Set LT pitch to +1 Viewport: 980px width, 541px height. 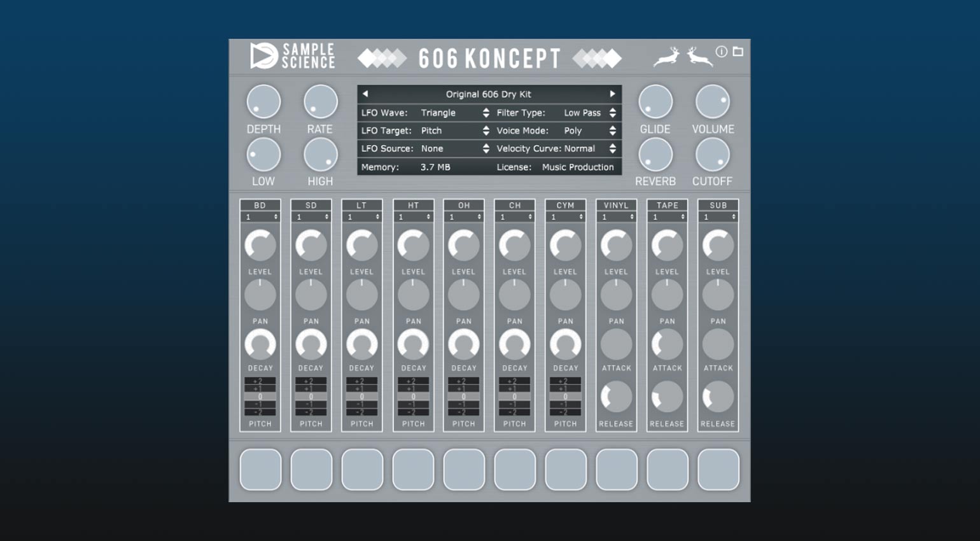click(362, 388)
